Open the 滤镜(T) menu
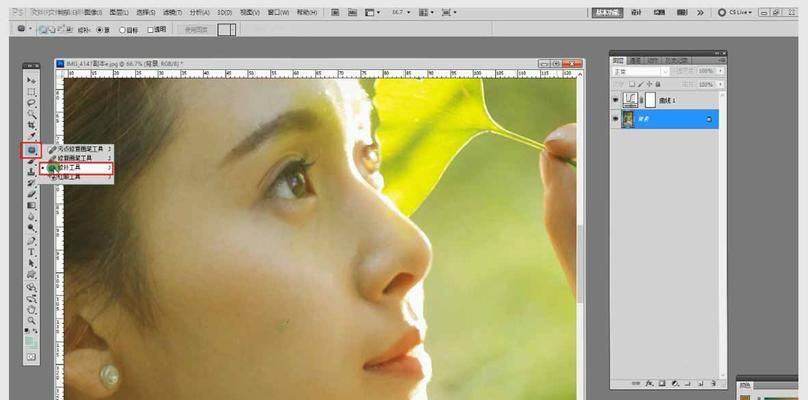The height and width of the screenshot is (400, 808). point(173,12)
